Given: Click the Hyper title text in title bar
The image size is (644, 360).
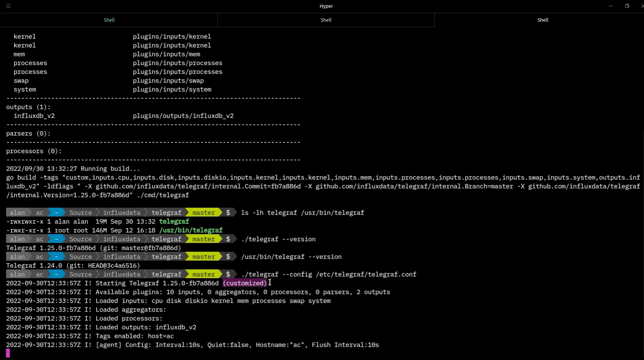Looking at the screenshot, I should [326, 6].
